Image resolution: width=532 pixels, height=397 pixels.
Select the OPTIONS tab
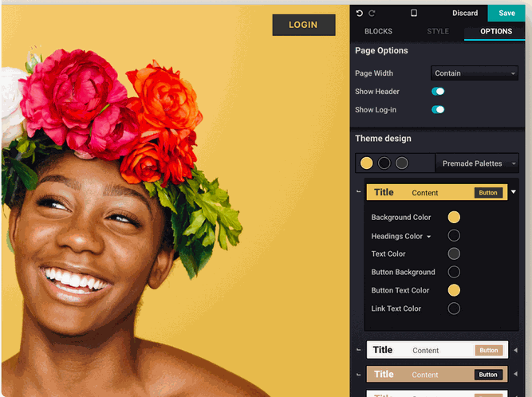click(496, 31)
